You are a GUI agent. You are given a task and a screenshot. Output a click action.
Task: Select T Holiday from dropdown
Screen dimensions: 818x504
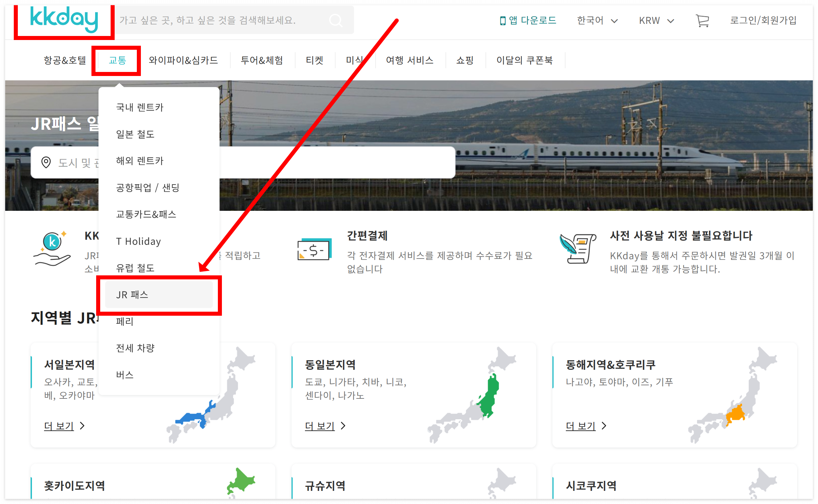click(x=159, y=241)
